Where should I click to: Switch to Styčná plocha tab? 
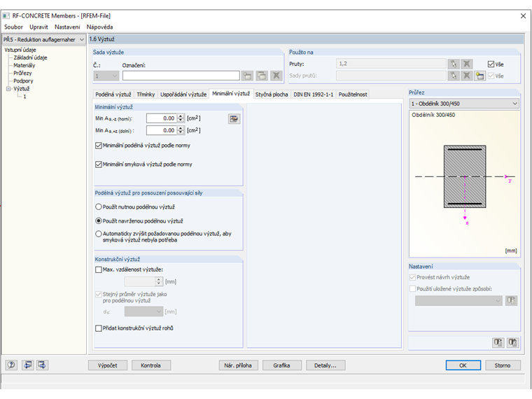(272, 94)
